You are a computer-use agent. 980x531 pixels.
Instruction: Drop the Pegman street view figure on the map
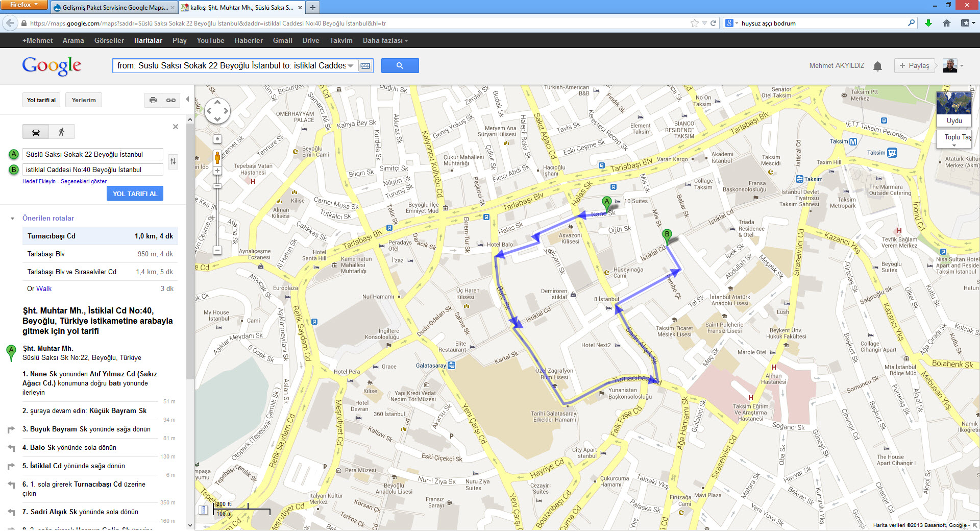(x=217, y=158)
